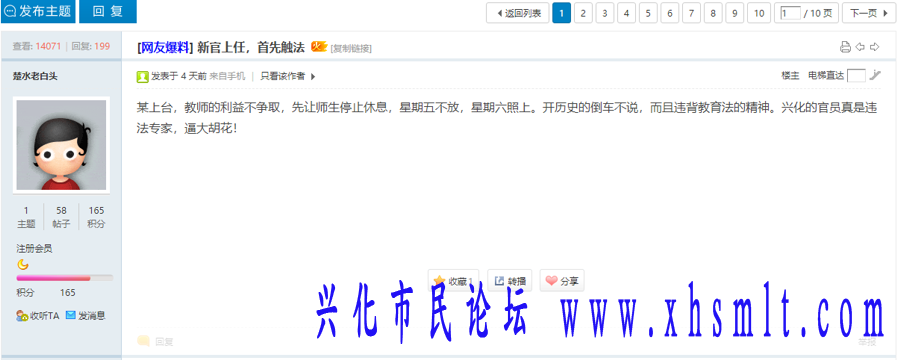
Task: Click the star 收藏 favorite button
Action: click(x=454, y=281)
